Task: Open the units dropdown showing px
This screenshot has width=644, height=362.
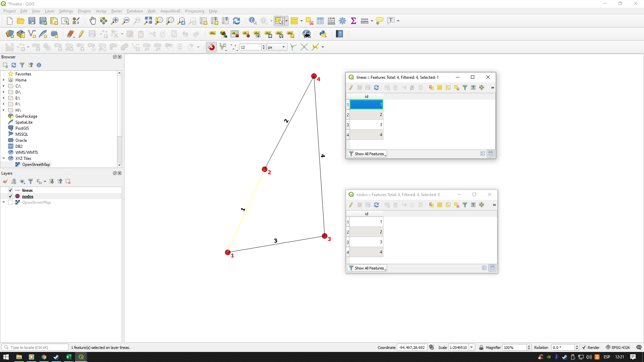Action: click(x=277, y=47)
